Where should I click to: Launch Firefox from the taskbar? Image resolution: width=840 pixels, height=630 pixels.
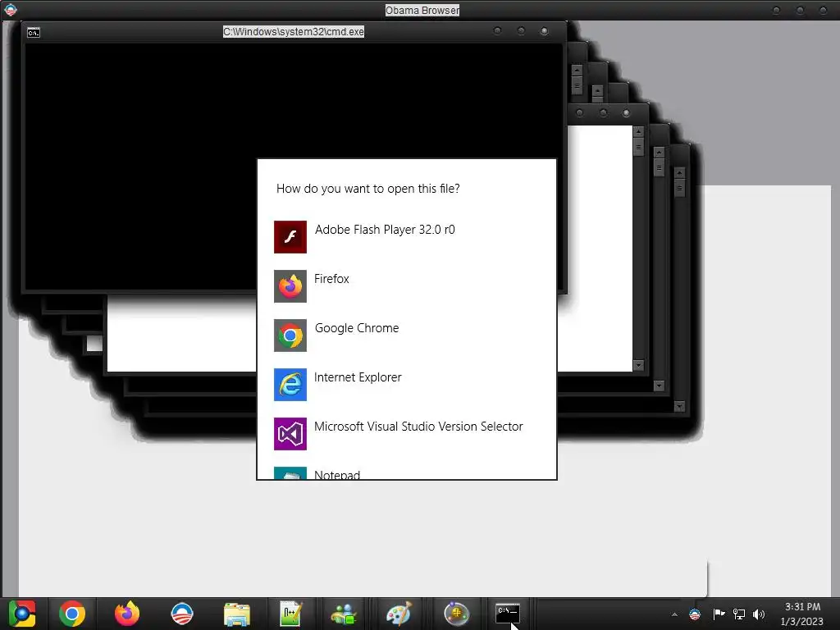pyautogui.click(x=127, y=614)
